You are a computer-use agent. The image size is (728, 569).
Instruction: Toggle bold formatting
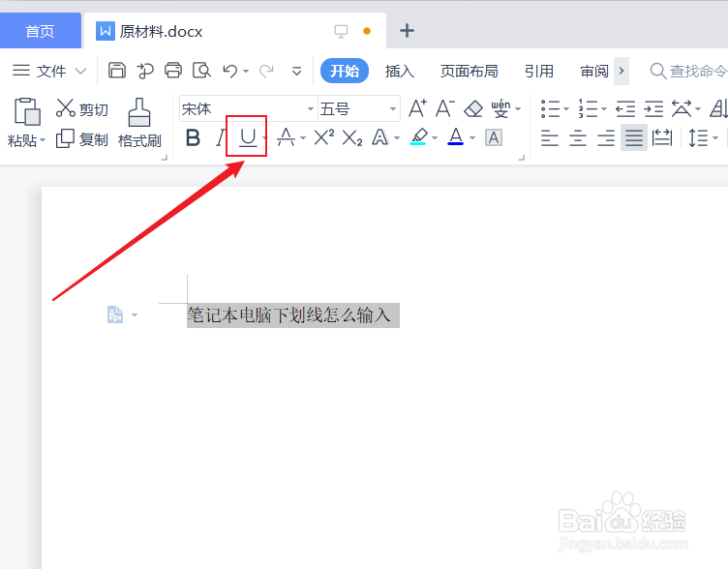193,137
